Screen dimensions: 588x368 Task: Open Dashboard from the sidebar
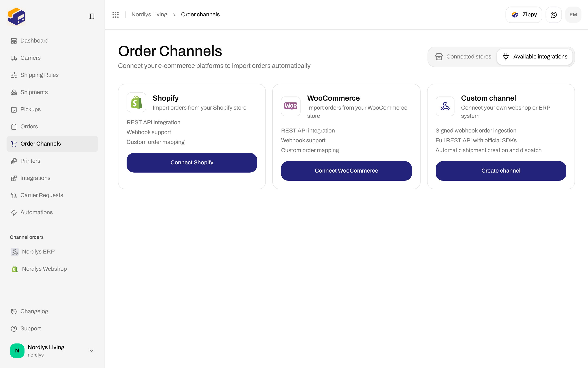click(52, 41)
